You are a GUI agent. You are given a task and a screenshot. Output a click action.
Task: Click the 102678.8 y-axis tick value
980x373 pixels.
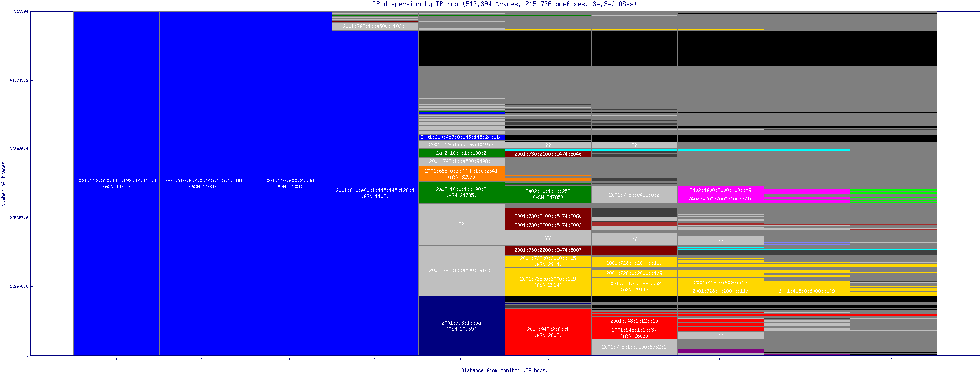coord(19,286)
